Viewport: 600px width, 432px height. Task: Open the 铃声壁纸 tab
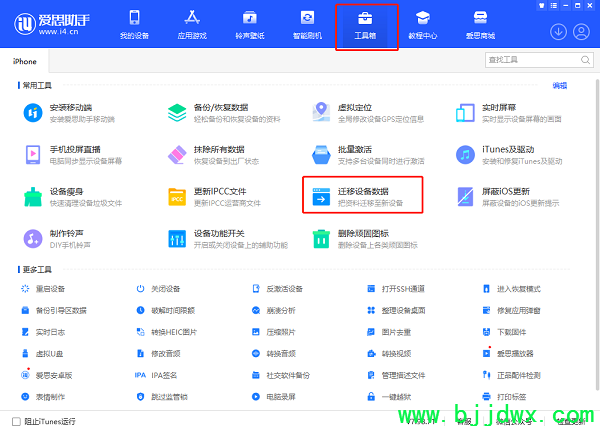[x=250, y=25]
